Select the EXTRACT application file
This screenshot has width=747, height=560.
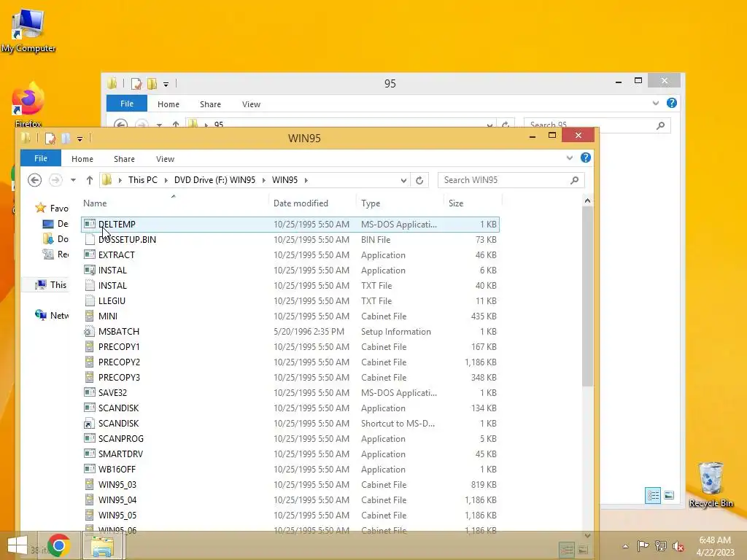coord(290,254)
